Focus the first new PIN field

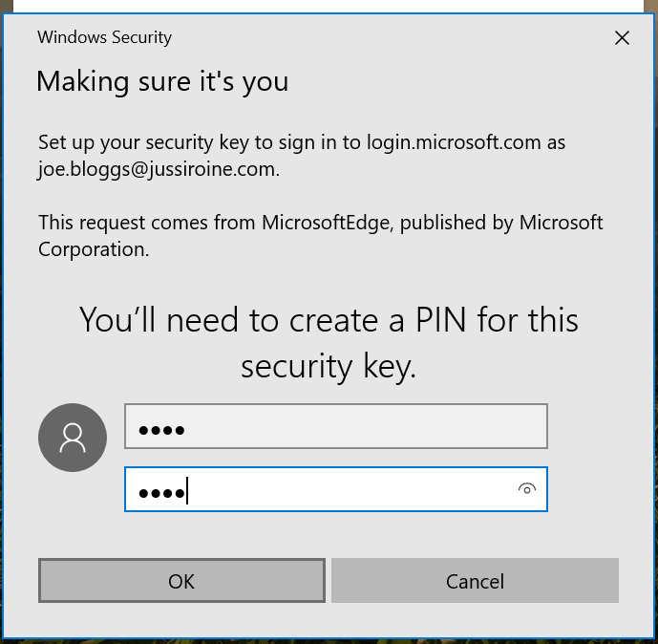336,426
